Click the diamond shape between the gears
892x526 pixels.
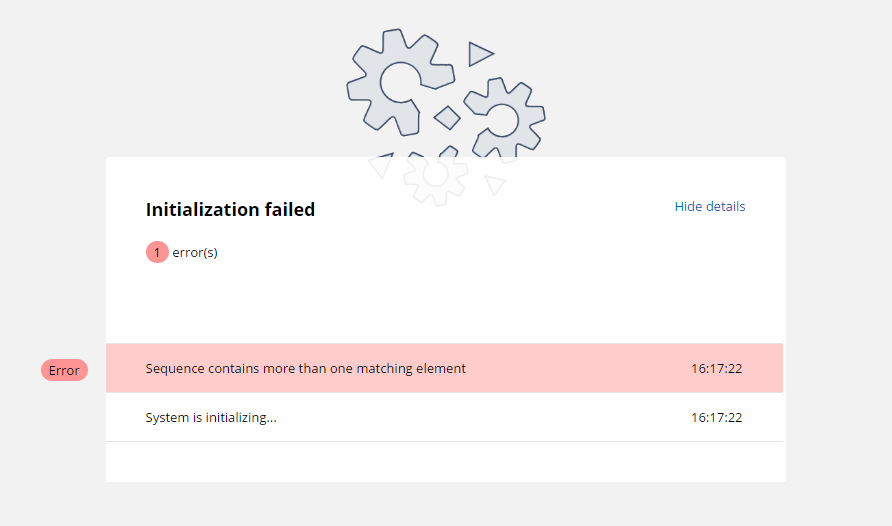point(447,118)
